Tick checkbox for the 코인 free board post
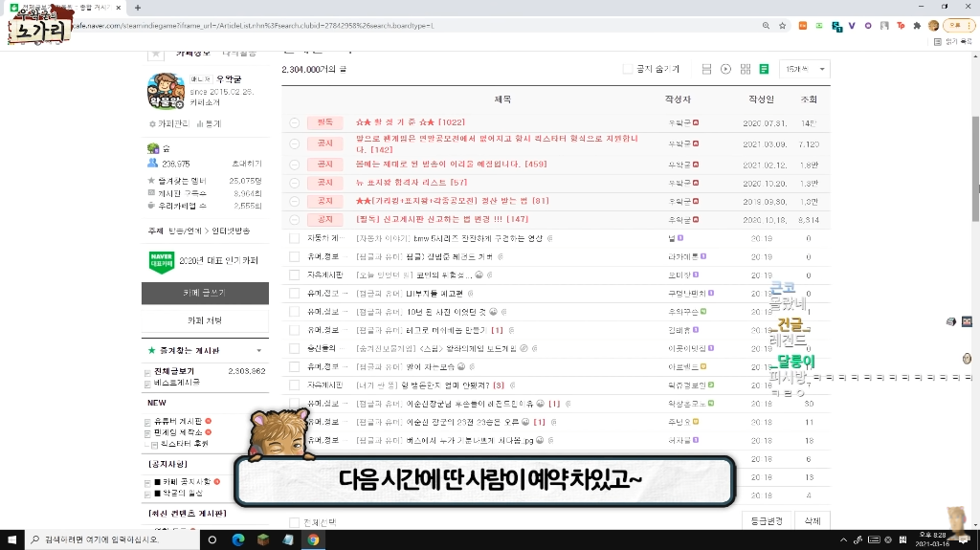Screen dimensions: 980x550 [294, 275]
